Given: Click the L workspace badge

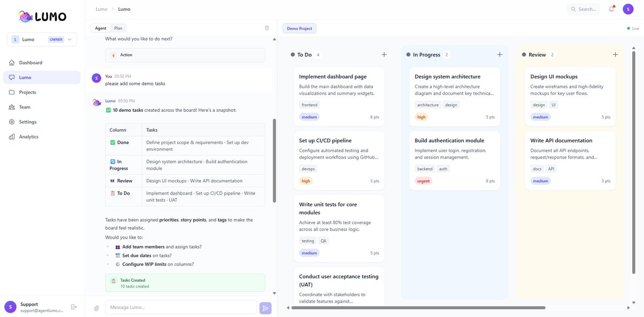Looking at the screenshot, I should point(16,39).
